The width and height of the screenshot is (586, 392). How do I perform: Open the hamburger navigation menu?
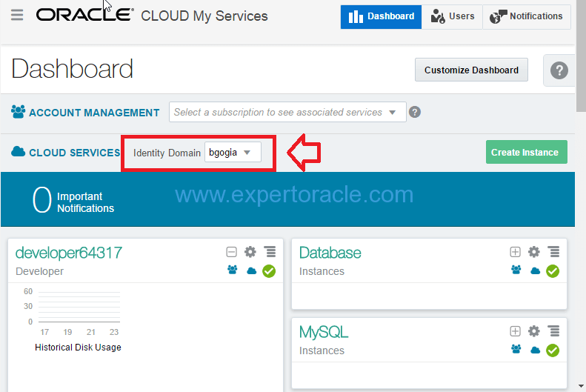tap(17, 16)
